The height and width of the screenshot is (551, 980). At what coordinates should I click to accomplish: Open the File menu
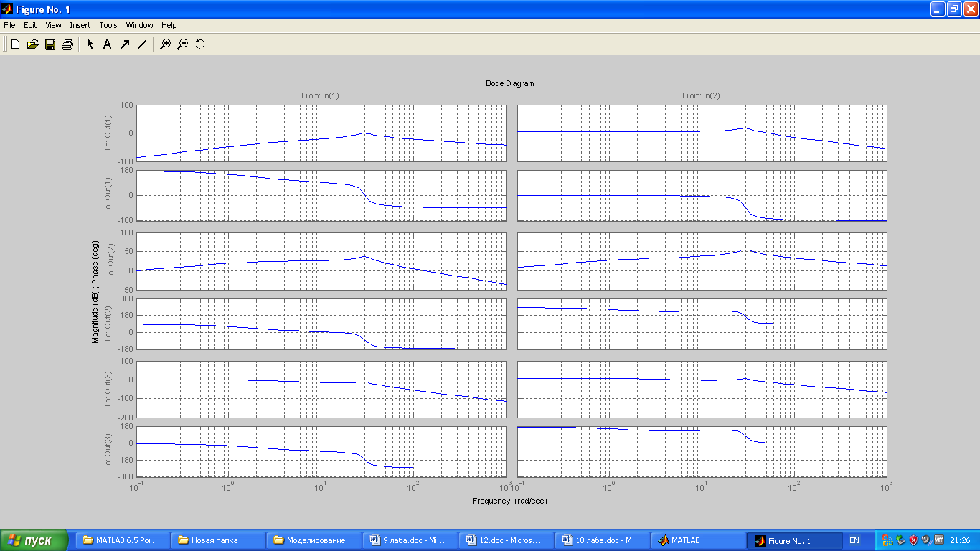pyautogui.click(x=9, y=25)
